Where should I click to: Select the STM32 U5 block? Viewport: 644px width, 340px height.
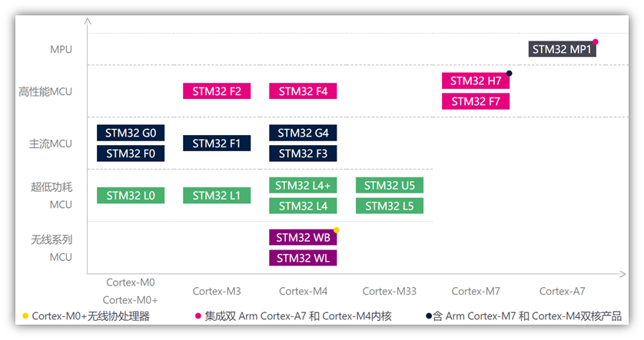tap(390, 186)
